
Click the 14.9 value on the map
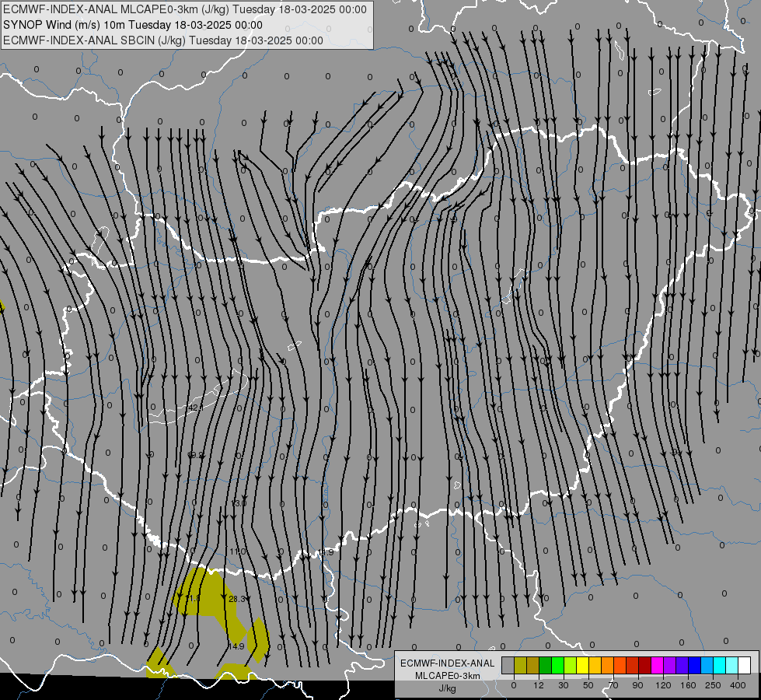coord(236,646)
